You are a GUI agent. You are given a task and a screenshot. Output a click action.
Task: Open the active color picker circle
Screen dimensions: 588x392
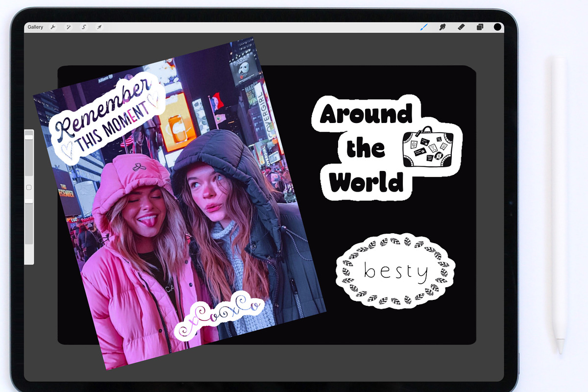[x=497, y=27]
